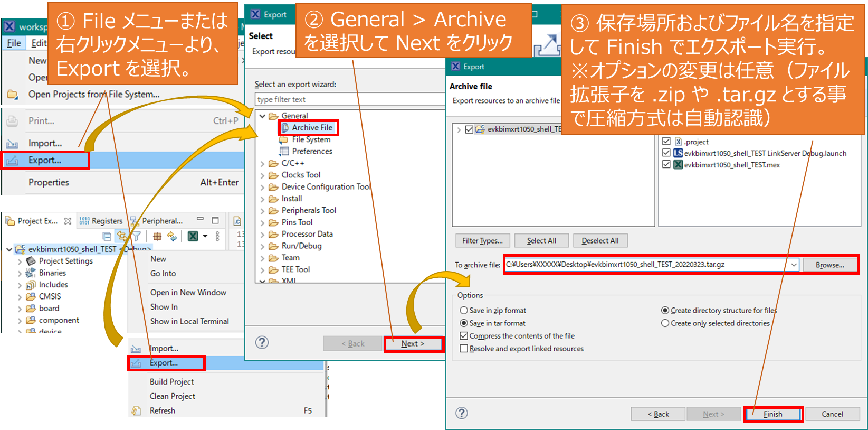Click the help icon in Archive file dialog
This screenshot has height=430, width=868.
(462, 413)
